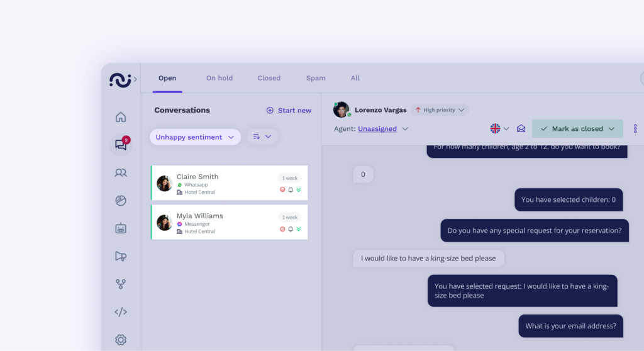Open the three-dot more options menu
Viewport: 644px width, 351px height.
635,129
